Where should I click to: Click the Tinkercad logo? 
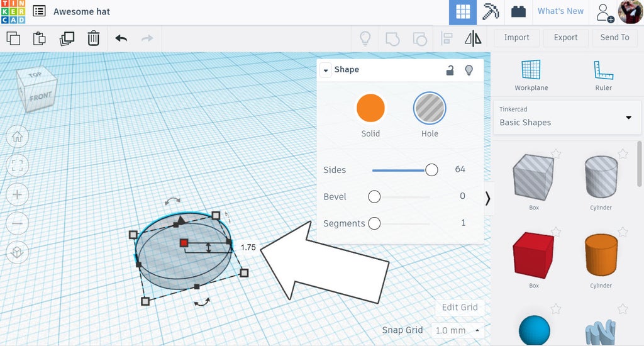[x=13, y=11]
